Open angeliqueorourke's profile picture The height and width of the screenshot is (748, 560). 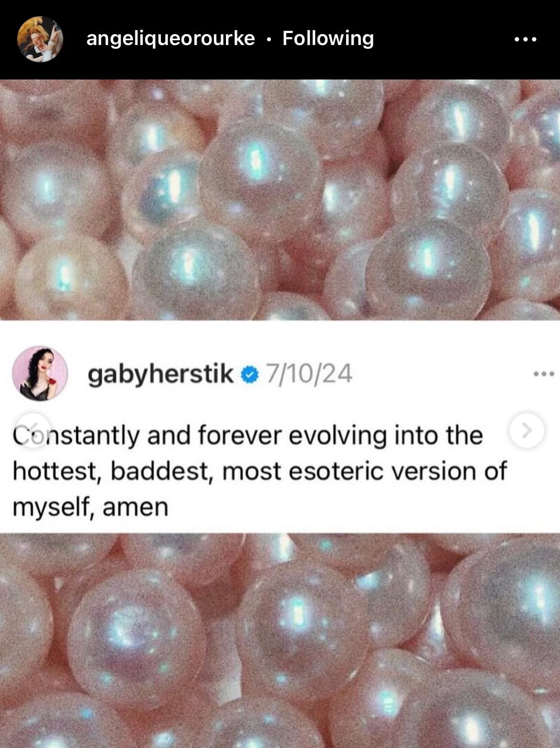click(x=40, y=39)
